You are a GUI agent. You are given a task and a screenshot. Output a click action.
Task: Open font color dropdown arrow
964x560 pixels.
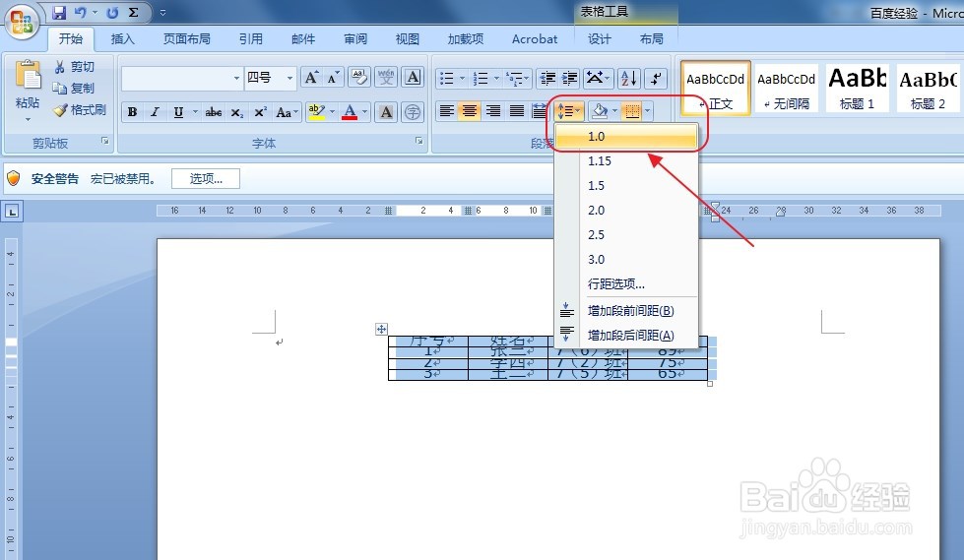tap(364, 112)
